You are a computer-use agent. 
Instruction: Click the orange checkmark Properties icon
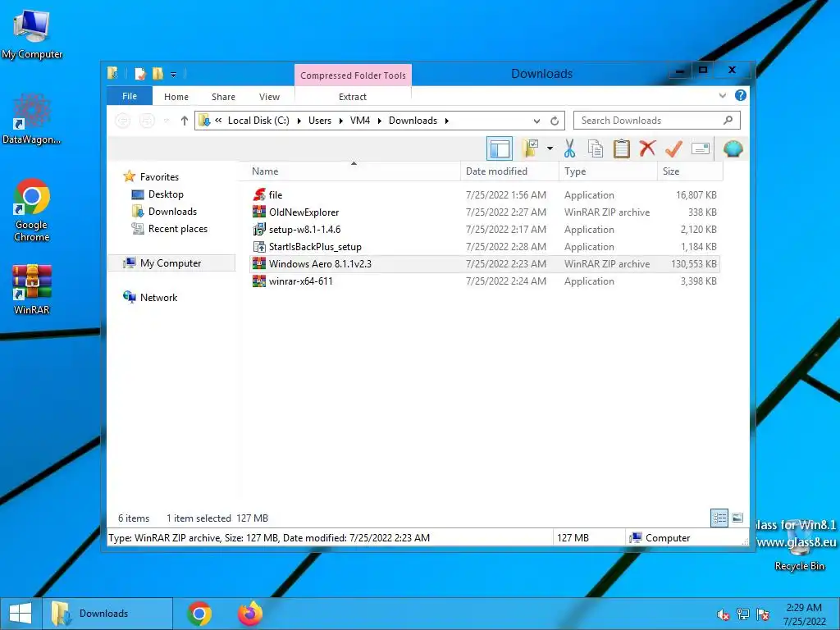673,148
